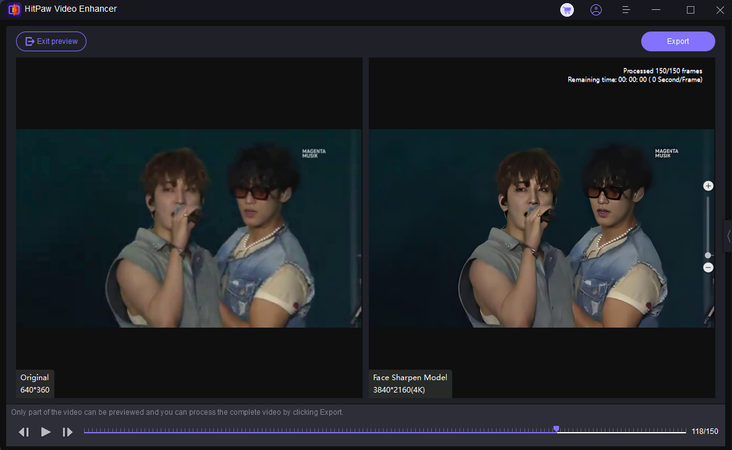The height and width of the screenshot is (450, 732).
Task: Open the shopping cart store icon
Action: click(x=567, y=10)
